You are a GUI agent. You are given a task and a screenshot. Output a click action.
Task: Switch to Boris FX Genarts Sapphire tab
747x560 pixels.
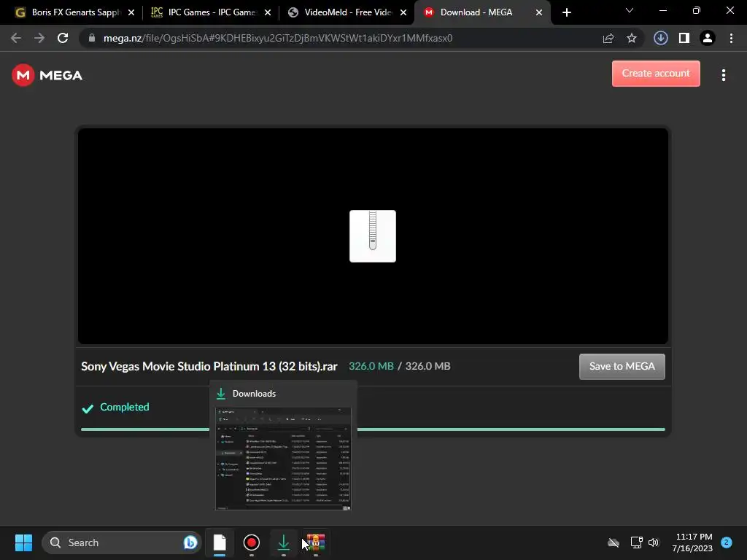pyautogui.click(x=69, y=12)
